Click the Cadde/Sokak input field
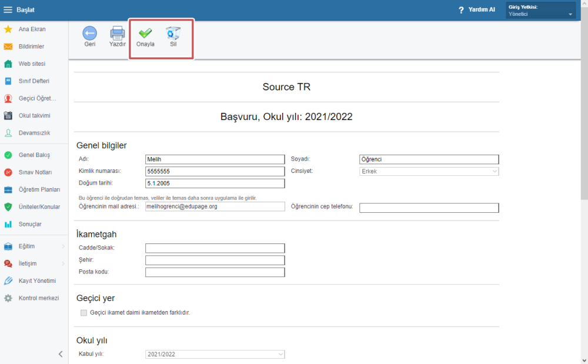The image size is (588, 364). (215, 248)
